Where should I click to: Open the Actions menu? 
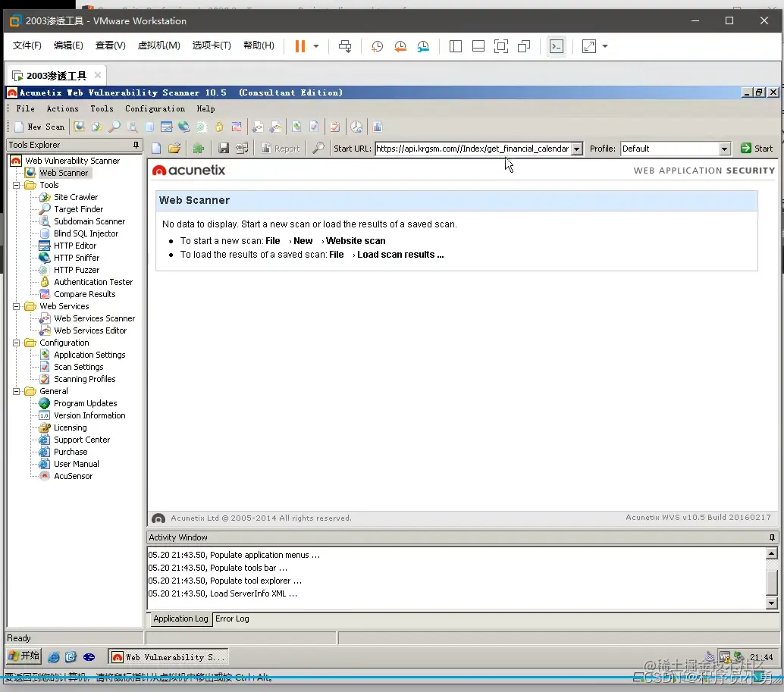(62, 108)
